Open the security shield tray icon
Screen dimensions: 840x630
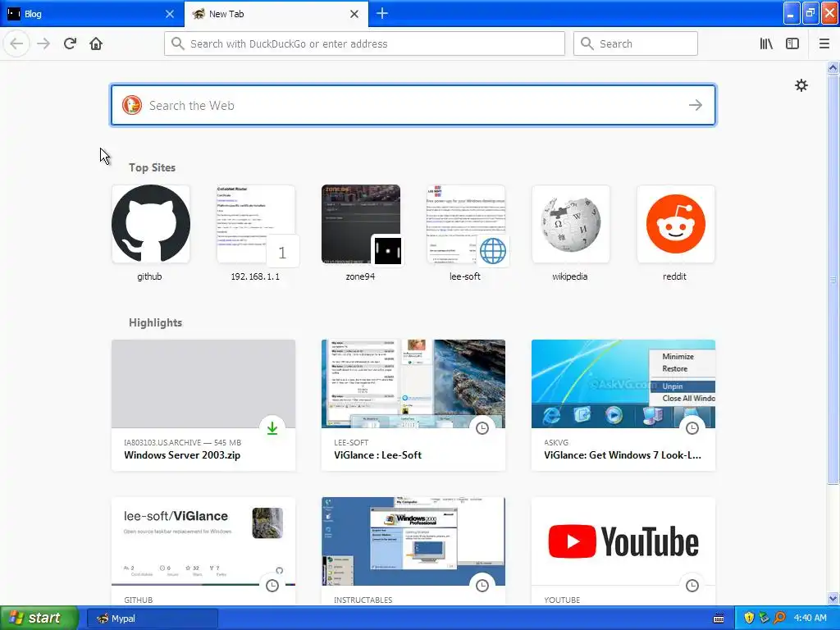click(x=749, y=619)
